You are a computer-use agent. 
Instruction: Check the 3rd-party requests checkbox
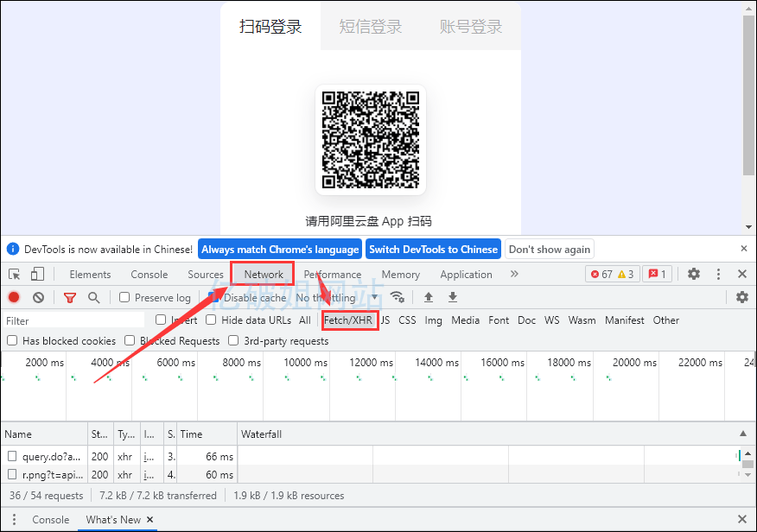(x=233, y=340)
